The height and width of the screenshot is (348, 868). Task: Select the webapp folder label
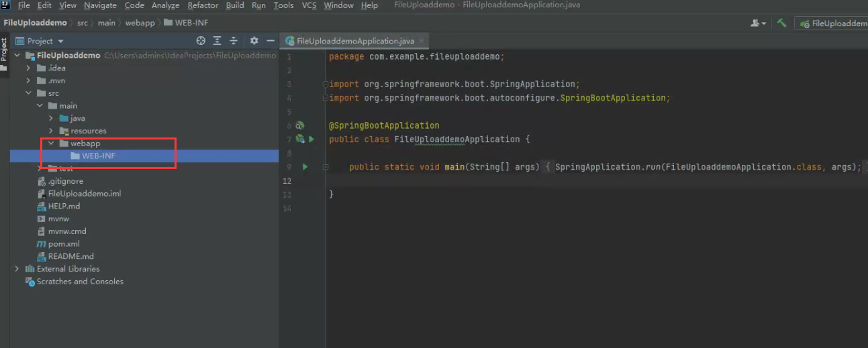tap(85, 143)
